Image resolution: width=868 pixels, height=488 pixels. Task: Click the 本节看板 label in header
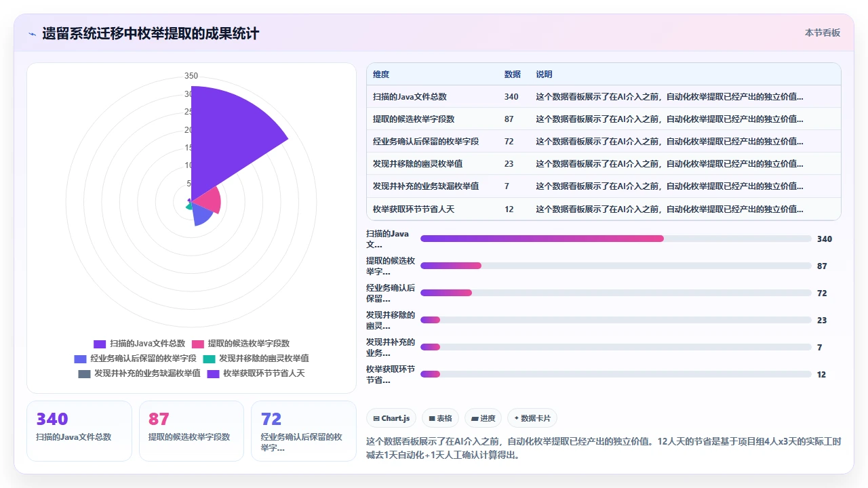(822, 33)
